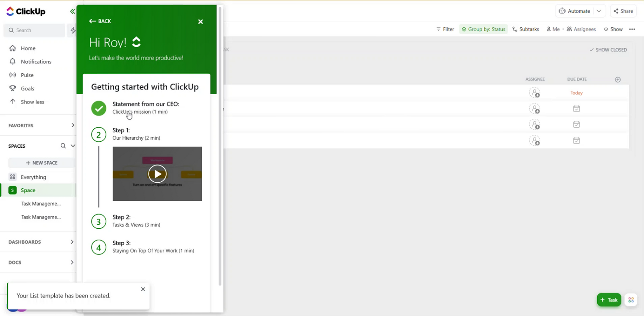Click Show less in sidebar
This screenshot has height=316, width=644.
[33, 102]
